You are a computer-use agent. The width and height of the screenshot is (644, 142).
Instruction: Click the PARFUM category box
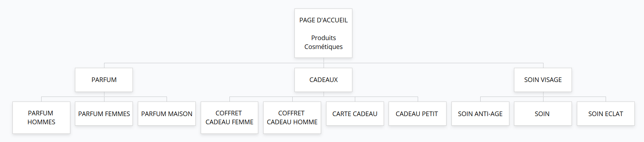(104, 80)
